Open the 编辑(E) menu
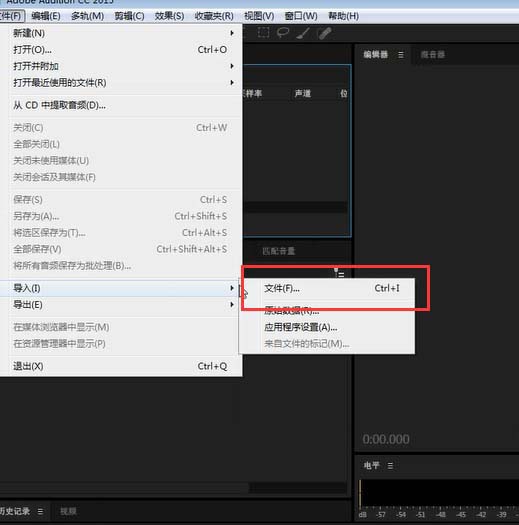The height and width of the screenshot is (525, 519). pos(46,16)
